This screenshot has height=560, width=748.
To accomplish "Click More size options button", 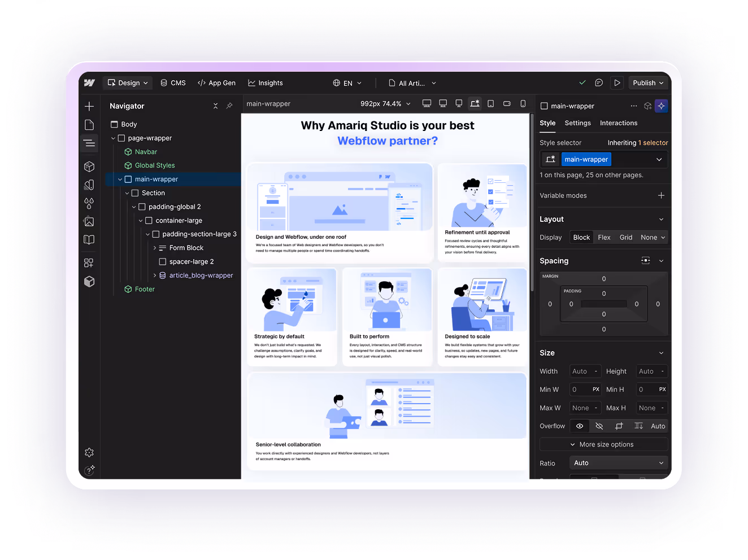I will point(603,444).
